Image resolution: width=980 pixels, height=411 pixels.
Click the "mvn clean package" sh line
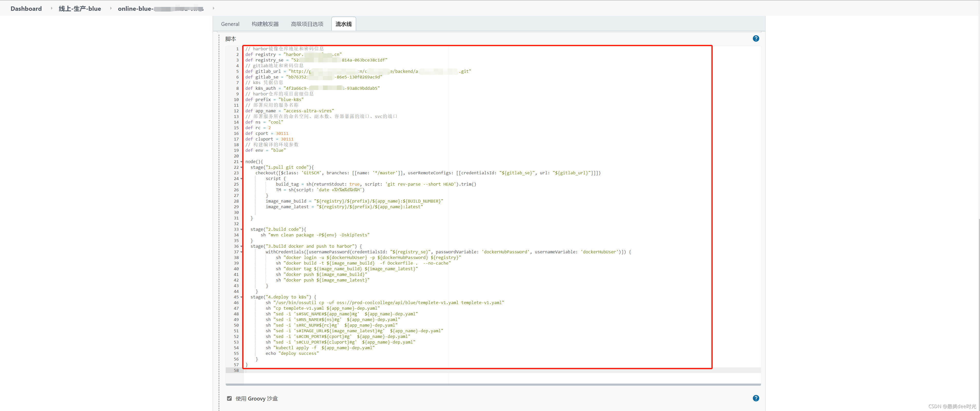(x=315, y=235)
